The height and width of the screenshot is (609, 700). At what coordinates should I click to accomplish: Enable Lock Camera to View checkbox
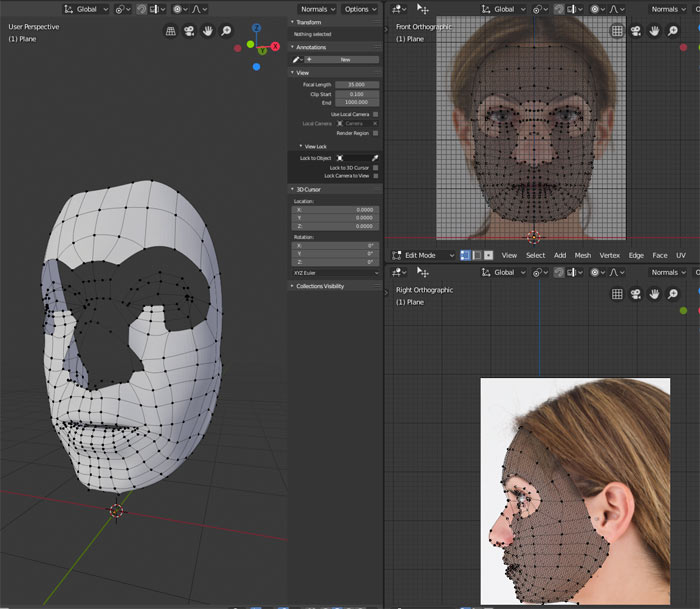[x=375, y=176]
